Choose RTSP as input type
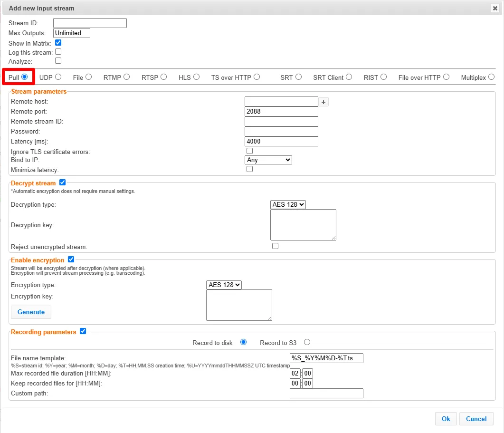This screenshot has width=504, height=433. coord(163,77)
